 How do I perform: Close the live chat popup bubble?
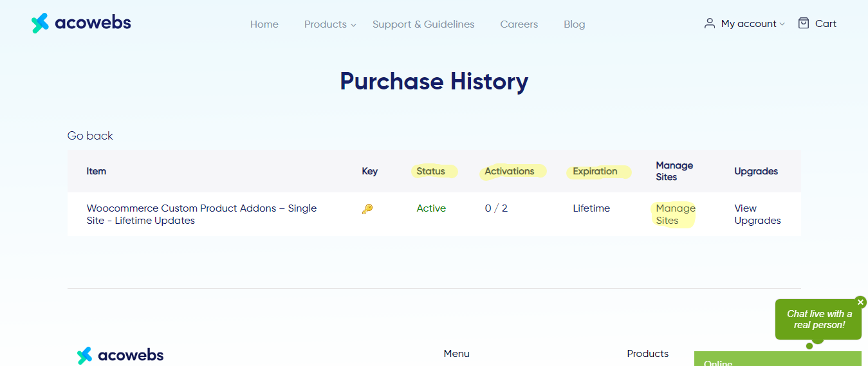click(x=860, y=302)
